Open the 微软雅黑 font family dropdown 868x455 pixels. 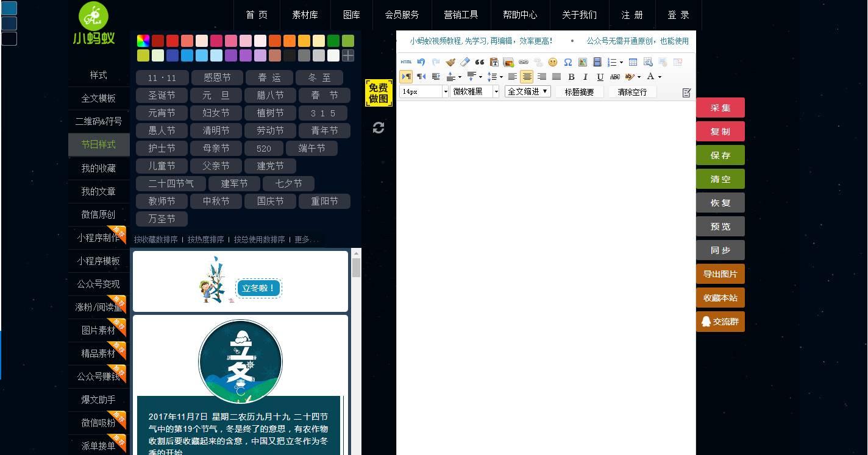click(x=475, y=91)
